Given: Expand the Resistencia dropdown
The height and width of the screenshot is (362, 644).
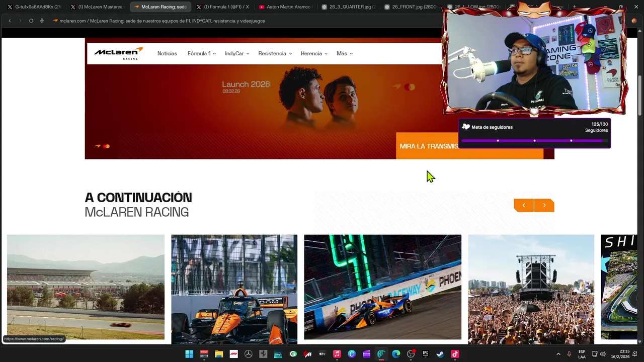Looking at the screenshot, I should point(275,53).
